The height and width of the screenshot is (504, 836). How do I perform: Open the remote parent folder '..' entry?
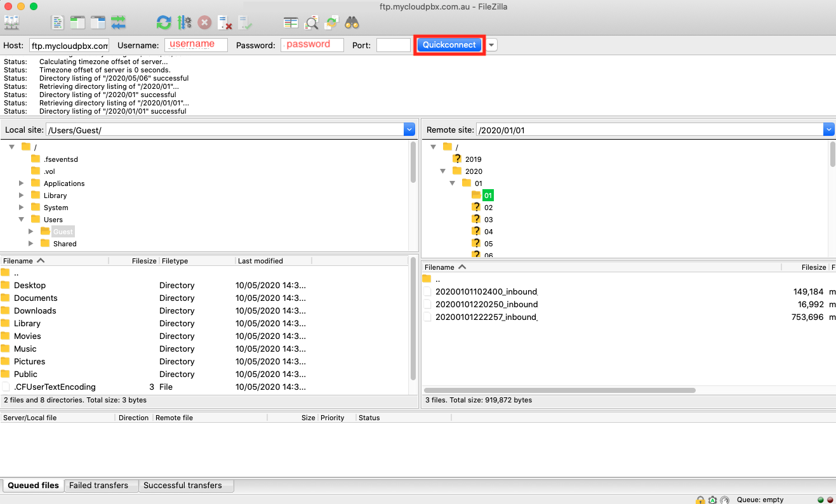[x=432, y=279]
